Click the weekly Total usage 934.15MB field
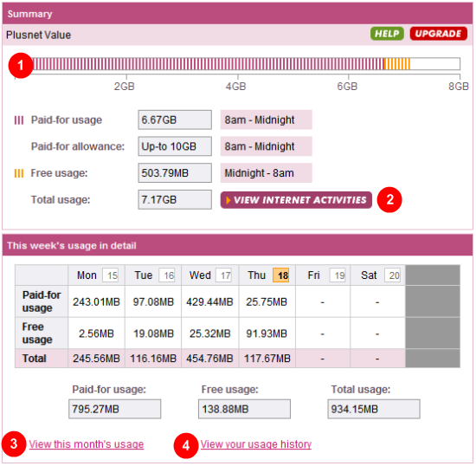The width and height of the screenshot is (476, 466). 374,409
